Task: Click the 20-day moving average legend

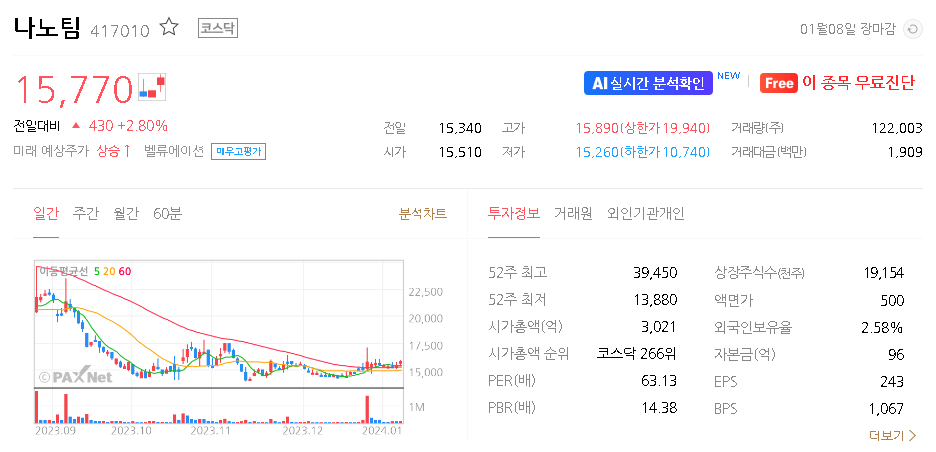Action: pos(109,271)
